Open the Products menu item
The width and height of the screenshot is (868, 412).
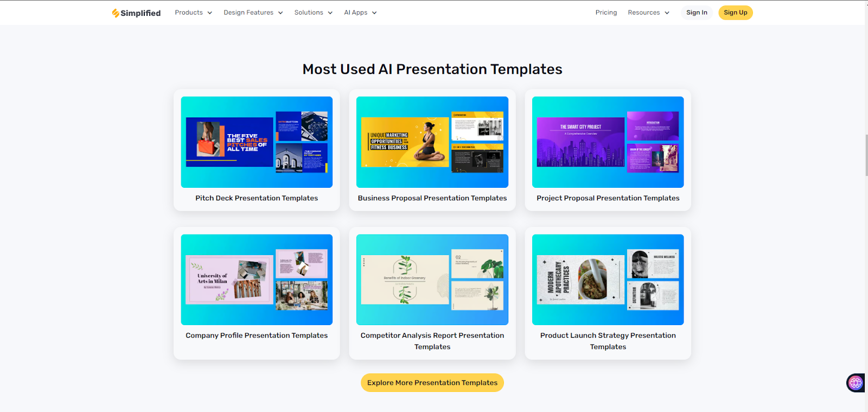[x=189, y=12]
